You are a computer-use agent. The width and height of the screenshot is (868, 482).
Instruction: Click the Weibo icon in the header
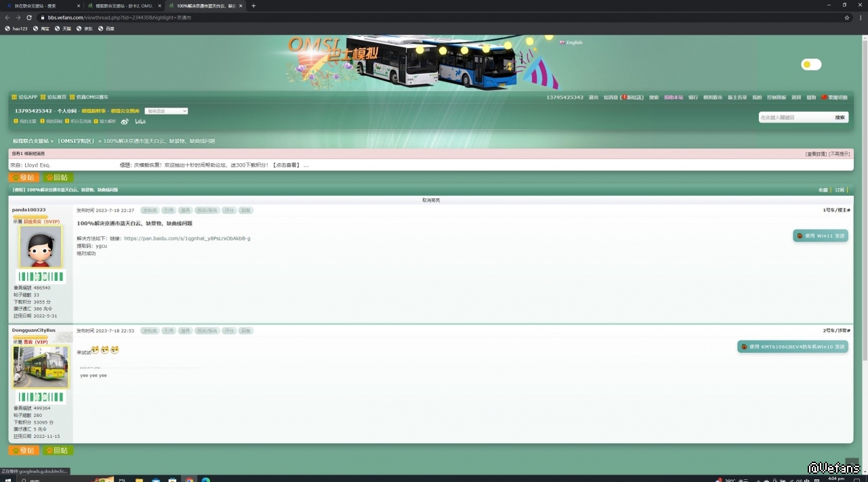[125, 122]
